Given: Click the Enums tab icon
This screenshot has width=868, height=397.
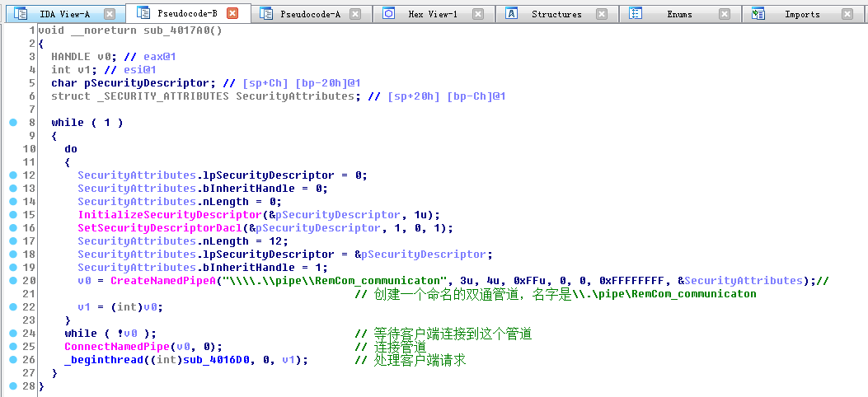Looking at the screenshot, I should [x=636, y=14].
